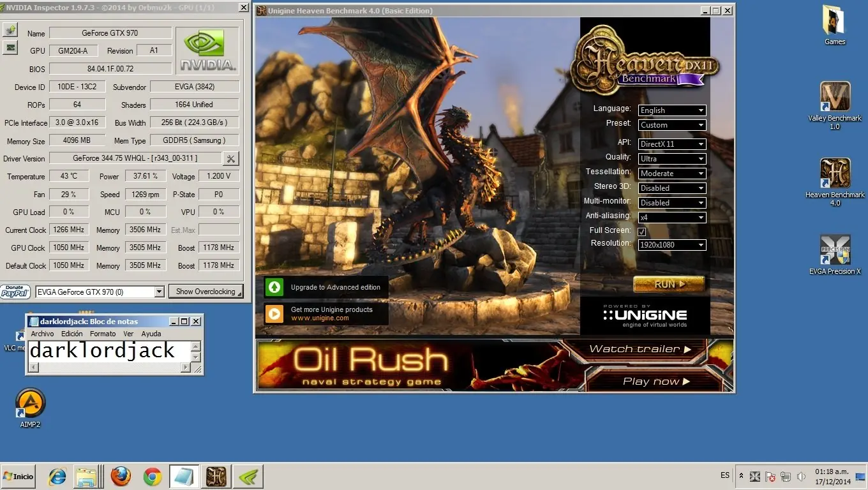Click the BIOS value 84.04.1F.00.72
The height and width of the screenshot is (490, 868).
[x=110, y=69]
